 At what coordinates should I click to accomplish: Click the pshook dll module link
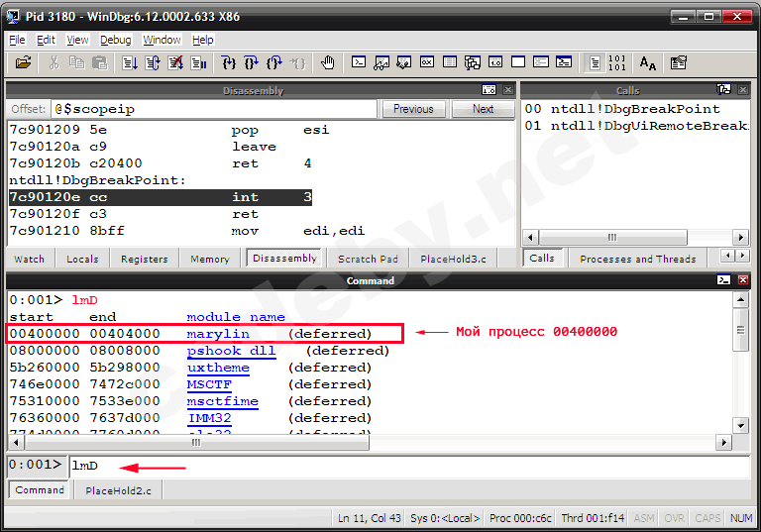pos(231,351)
